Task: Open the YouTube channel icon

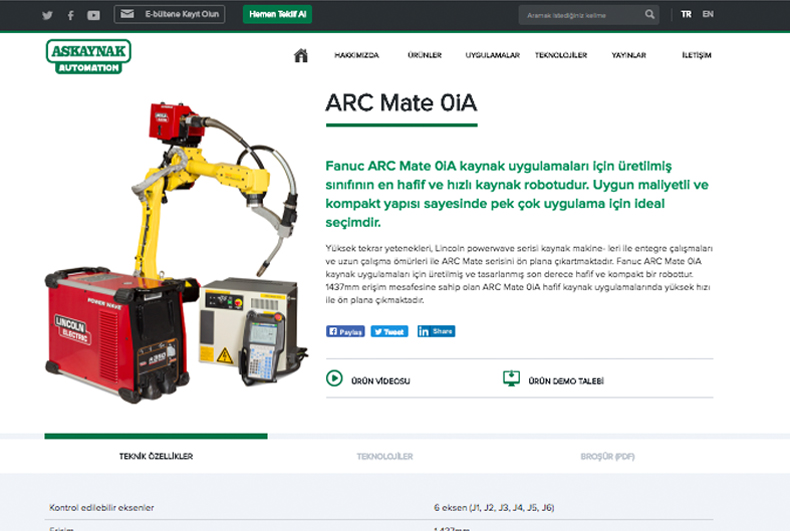Action: click(x=93, y=15)
